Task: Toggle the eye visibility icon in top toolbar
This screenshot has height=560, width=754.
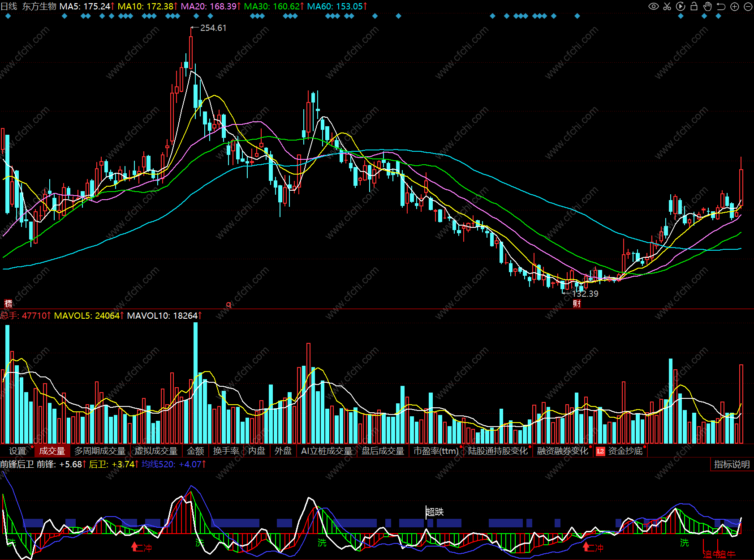Action: click(654, 6)
